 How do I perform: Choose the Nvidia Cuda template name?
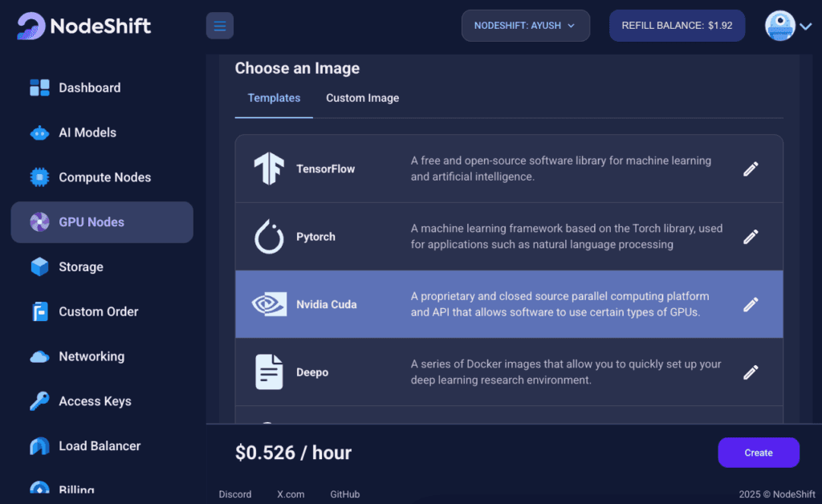327,304
